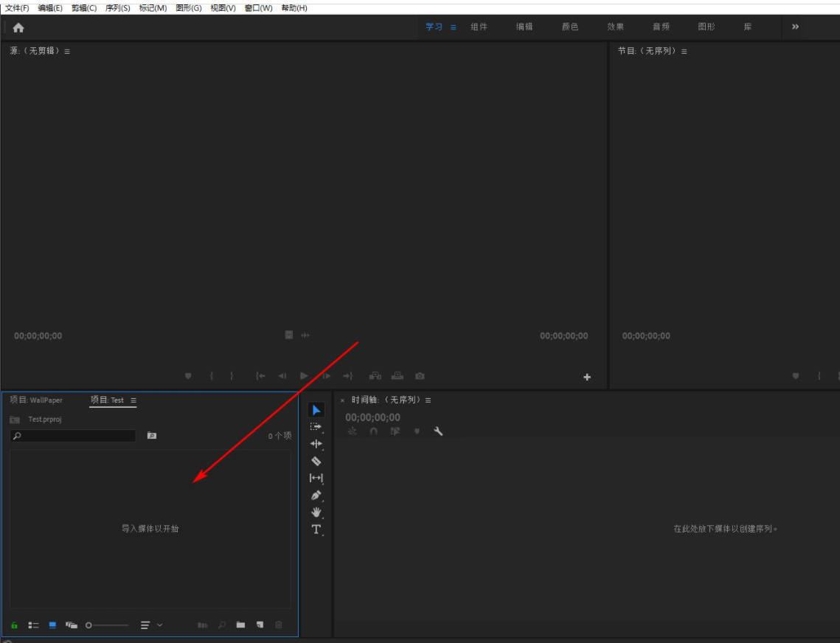Add marker in the timeline panel
The image size is (840, 643).
(417, 431)
